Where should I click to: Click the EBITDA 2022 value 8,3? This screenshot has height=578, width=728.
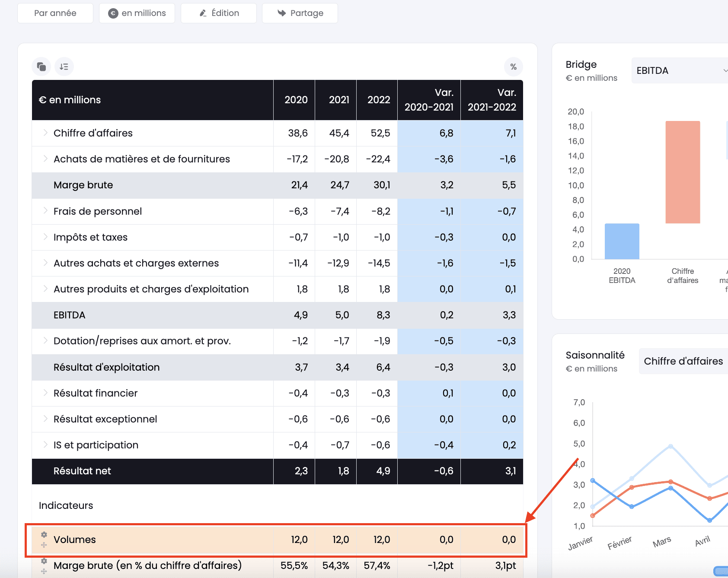383,315
